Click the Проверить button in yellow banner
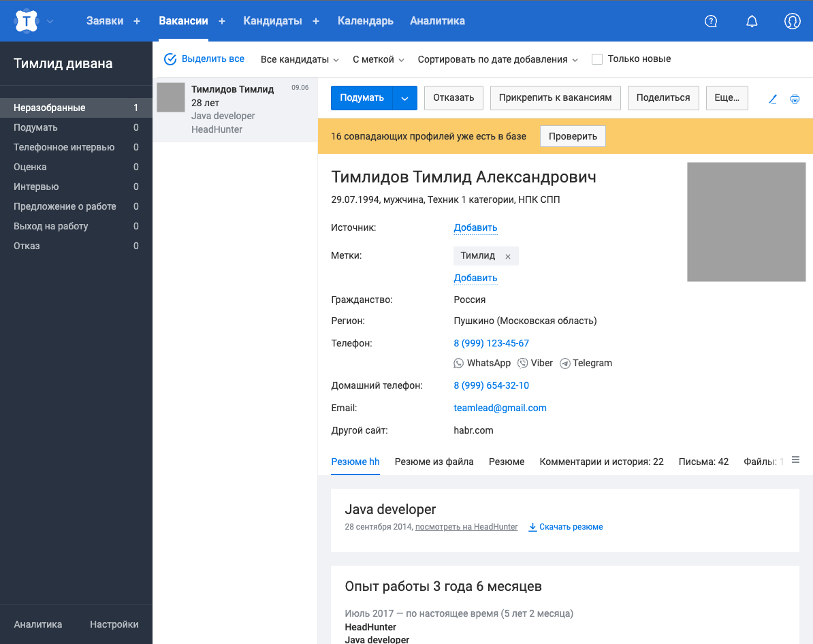813x644 pixels. tap(573, 136)
